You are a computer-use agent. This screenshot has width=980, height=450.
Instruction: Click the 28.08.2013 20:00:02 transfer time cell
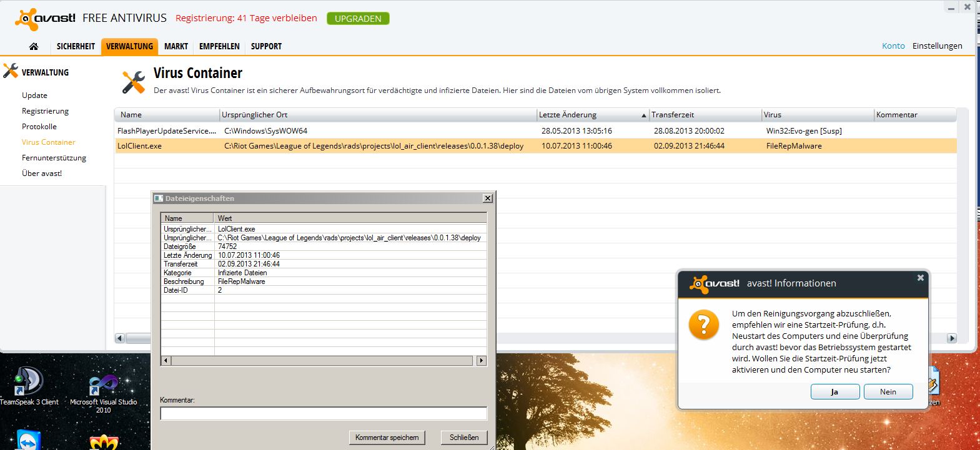click(689, 131)
